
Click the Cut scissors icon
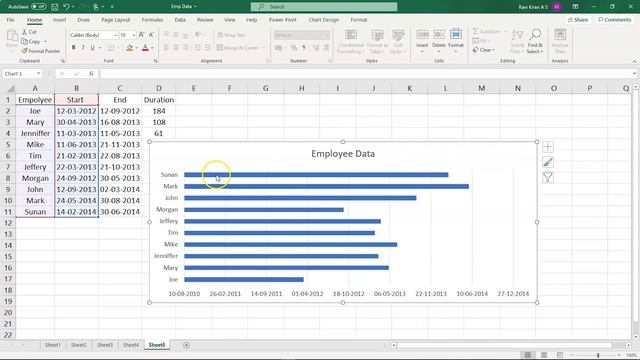tap(24, 32)
